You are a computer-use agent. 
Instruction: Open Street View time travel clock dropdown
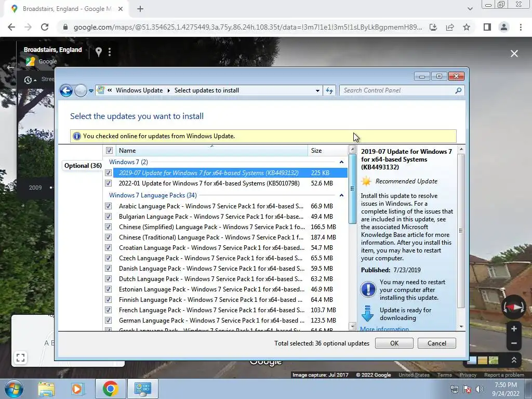tap(30, 80)
